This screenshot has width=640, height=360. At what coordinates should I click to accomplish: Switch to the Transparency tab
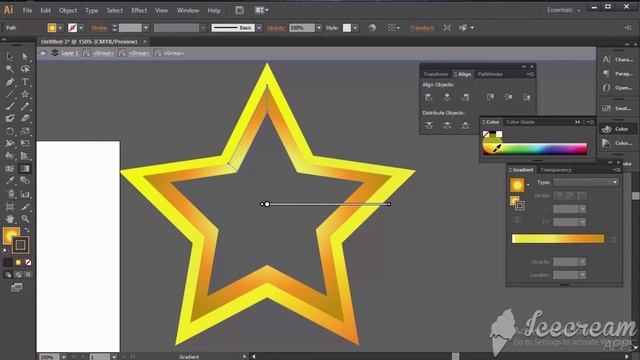(556, 170)
